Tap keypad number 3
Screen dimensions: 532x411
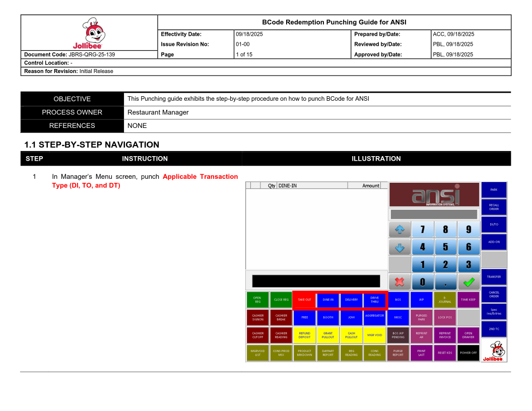coord(469,264)
